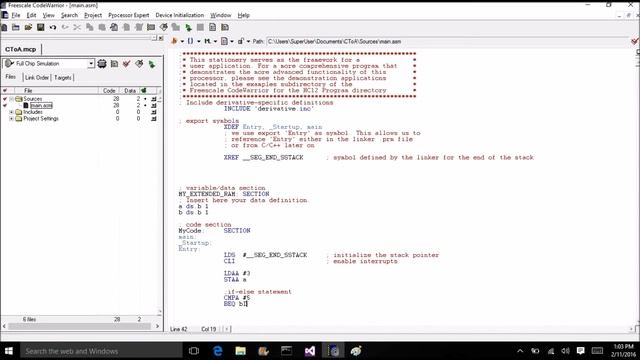Sort by the Data column header

[130, 91]
